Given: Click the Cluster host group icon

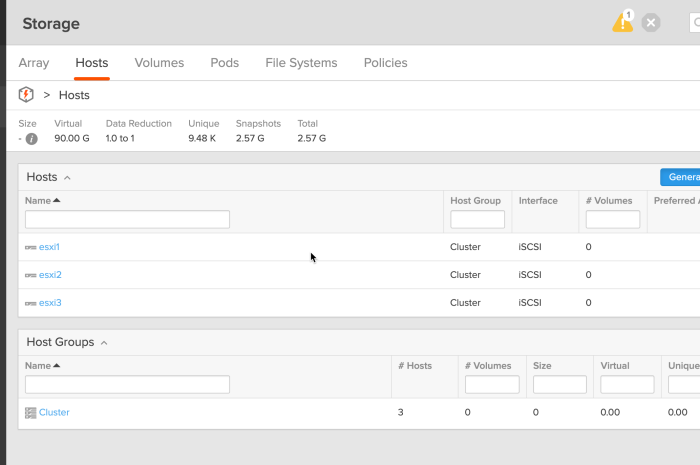Looking at the screenshot, I should point(30,412).
